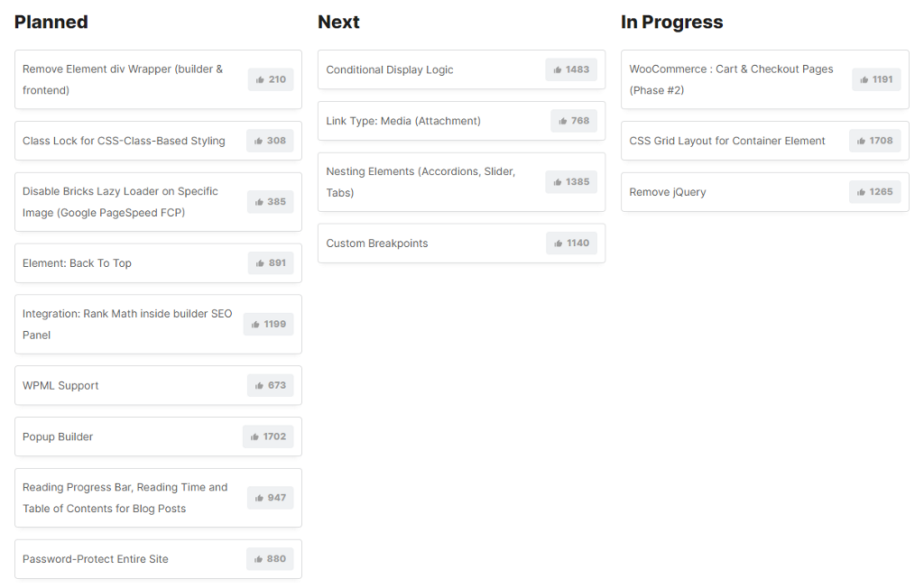Thumbs-up the Class Lock for CSS-Class-Based Styling

[270, 141]
